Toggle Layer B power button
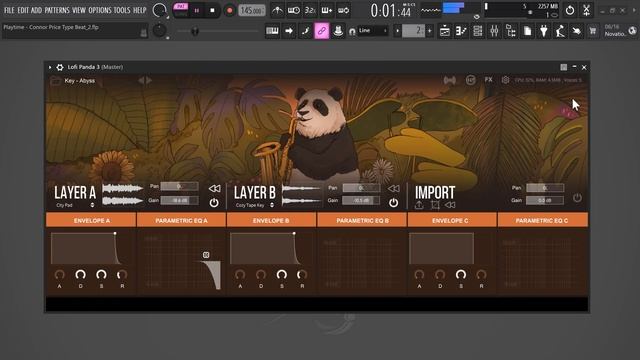This screenshot has width=640, height=360. tap(393, 202)
